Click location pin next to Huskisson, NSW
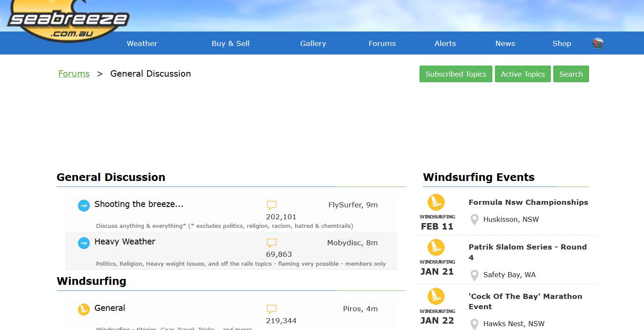Image resolution: width=644 pixels, height=330 pixels. [x=474, y=220]
